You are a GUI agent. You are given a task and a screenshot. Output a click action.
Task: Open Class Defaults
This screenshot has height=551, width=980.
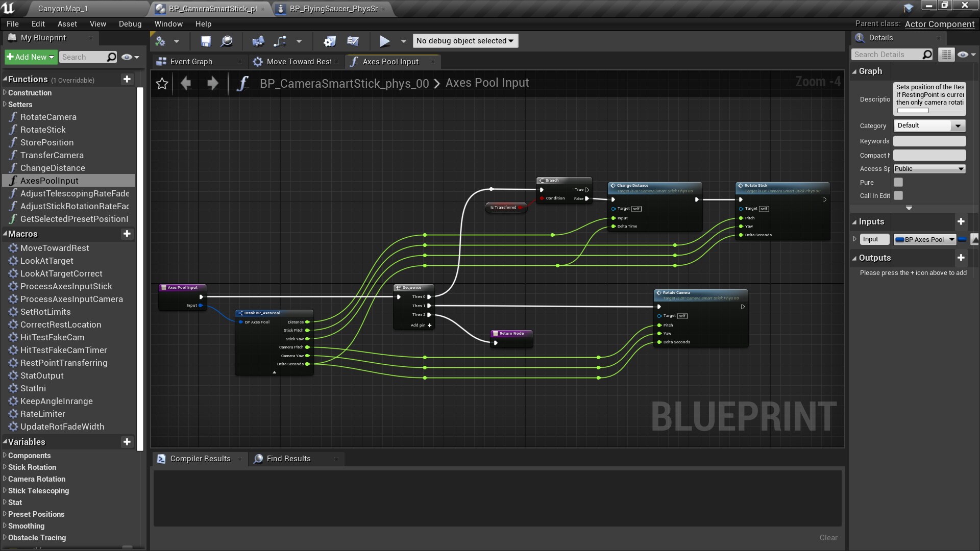pos(353,41)
